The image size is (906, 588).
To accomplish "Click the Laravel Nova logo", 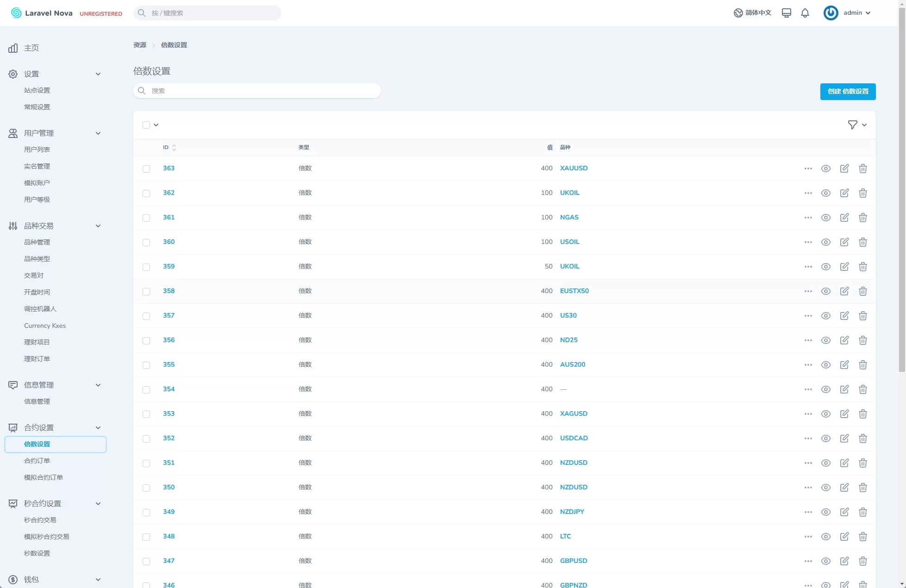I will [42, 13].
